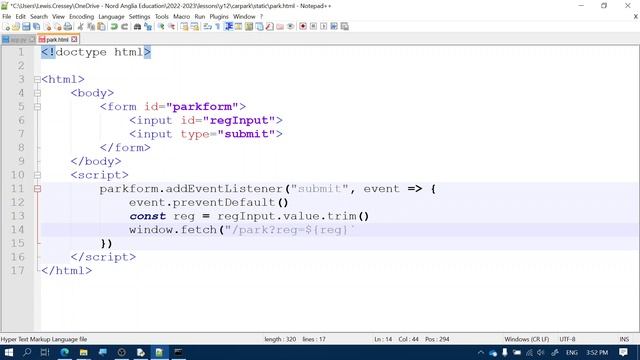This screenshot has height=360, width=640.
Task: Switch to the park.html tab
Action: 57,40
